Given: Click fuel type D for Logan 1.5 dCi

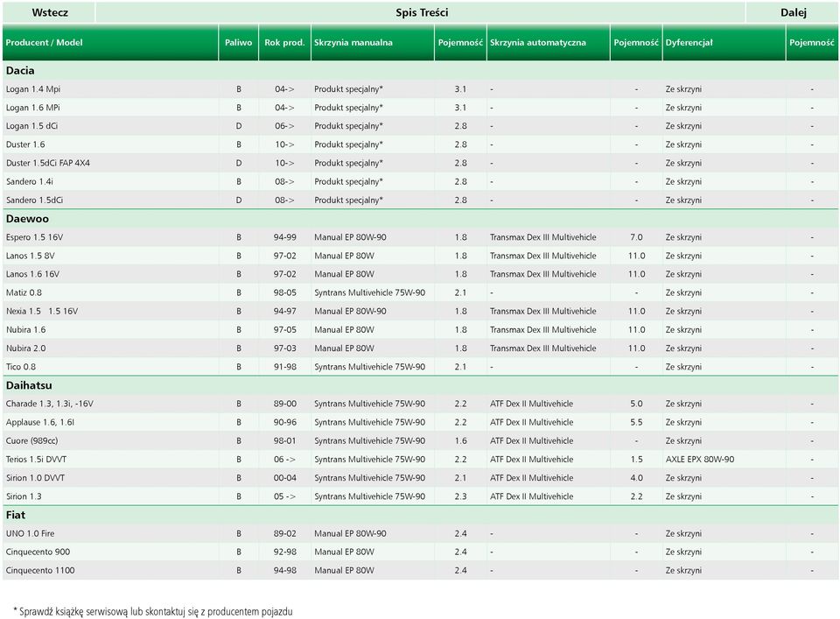Looking at the screenshot, I should pos(238,126).
